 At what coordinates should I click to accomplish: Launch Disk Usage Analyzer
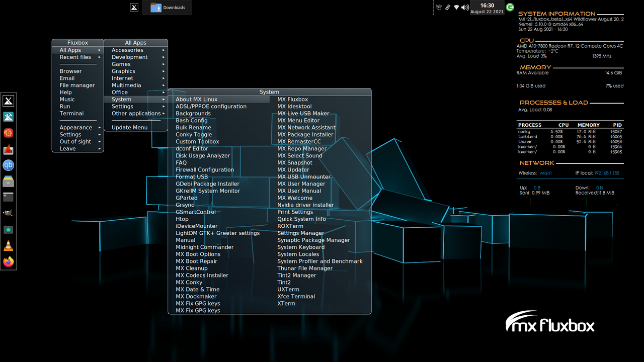coord(219,156)
